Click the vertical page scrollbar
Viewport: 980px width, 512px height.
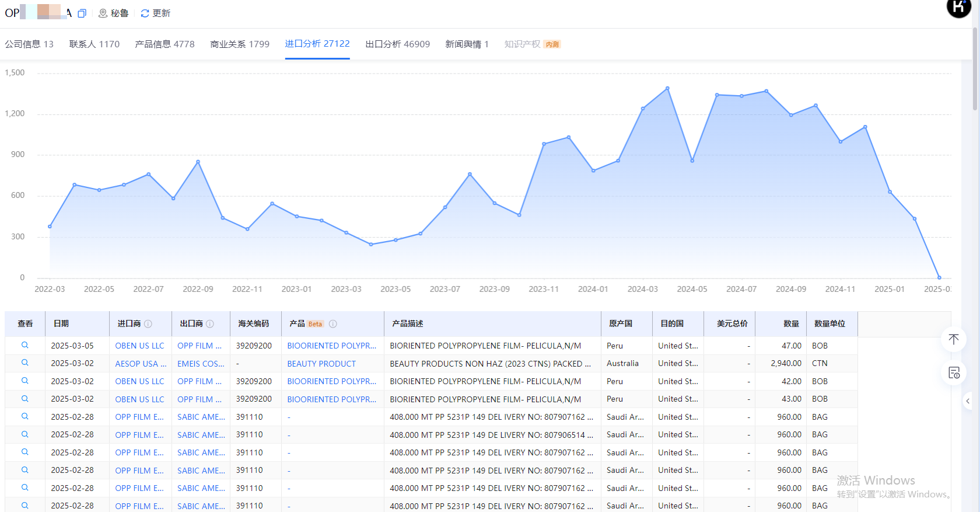pyautogui.click(x=975, y=70)
